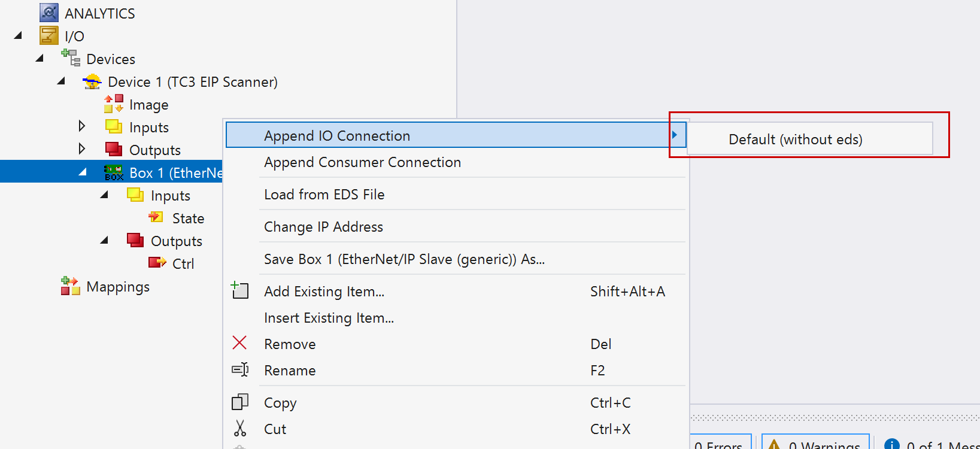
Task: Click the Mappings node icon
Action: pos(71,286)
